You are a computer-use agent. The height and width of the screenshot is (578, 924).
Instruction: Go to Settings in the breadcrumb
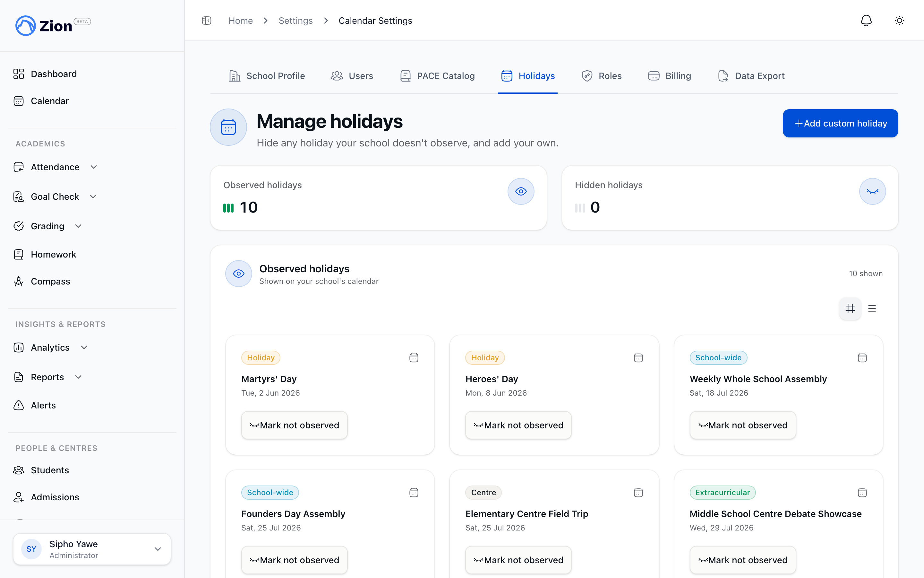click(x=295, y=21)
